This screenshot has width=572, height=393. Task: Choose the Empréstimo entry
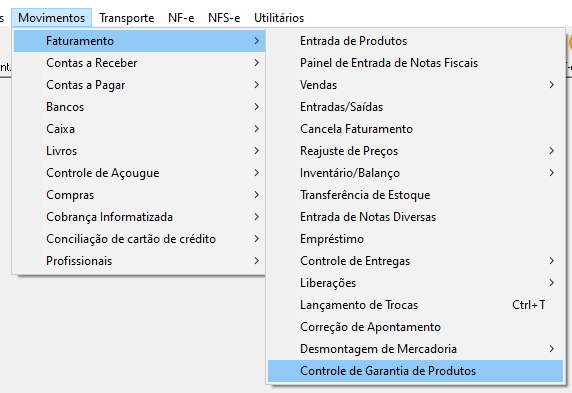pyautogui.click(x=416, y=239)
